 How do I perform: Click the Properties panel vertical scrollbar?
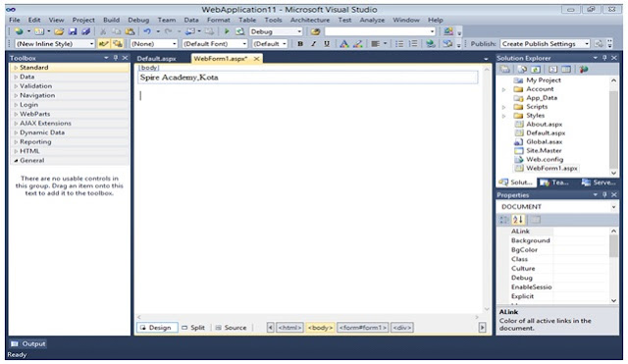pyautogui.click(x=613, y=266)
